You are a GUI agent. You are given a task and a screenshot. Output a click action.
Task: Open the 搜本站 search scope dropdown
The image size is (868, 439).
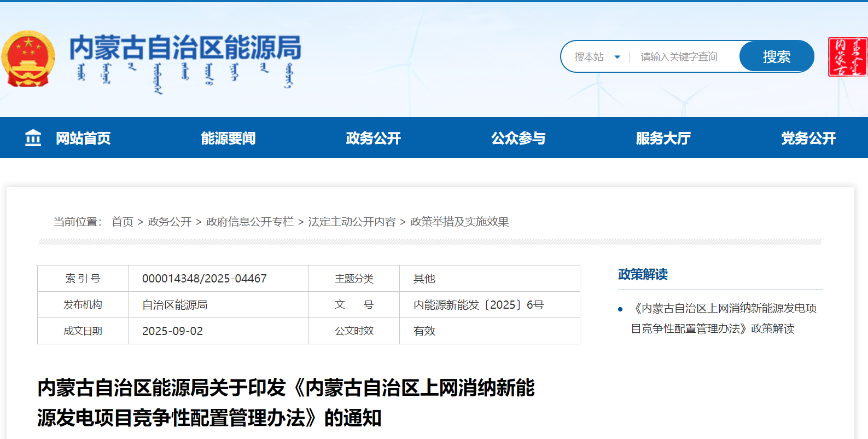[x=590, y=57]
